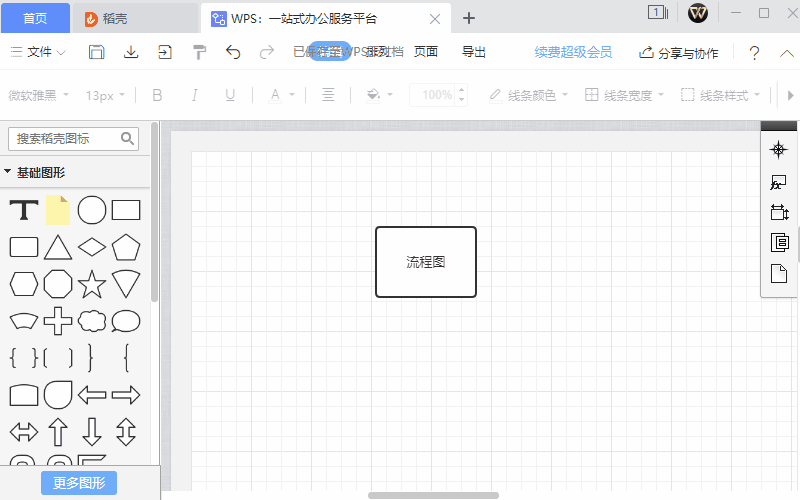
Task: Choose the octagon shape
Action: (58, 284)
